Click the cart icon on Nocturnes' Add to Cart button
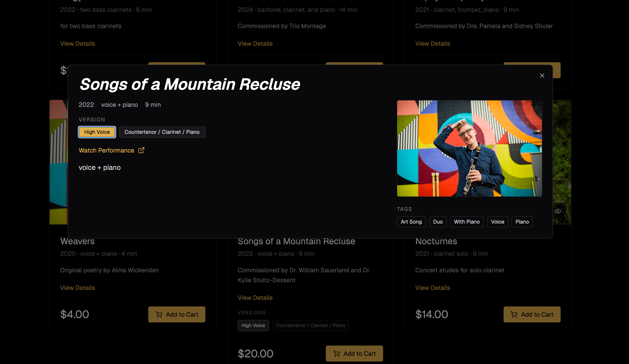This screenshot has height=364, width=629. click(x=514, y=314)
